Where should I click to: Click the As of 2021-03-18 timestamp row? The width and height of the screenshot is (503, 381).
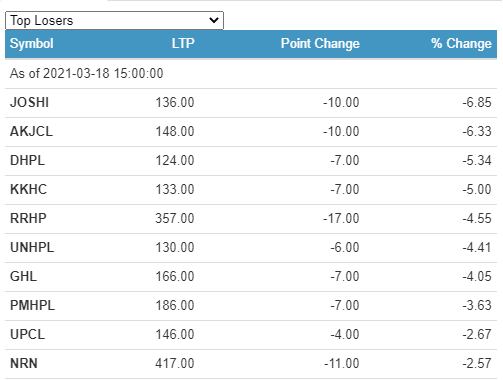251,74
